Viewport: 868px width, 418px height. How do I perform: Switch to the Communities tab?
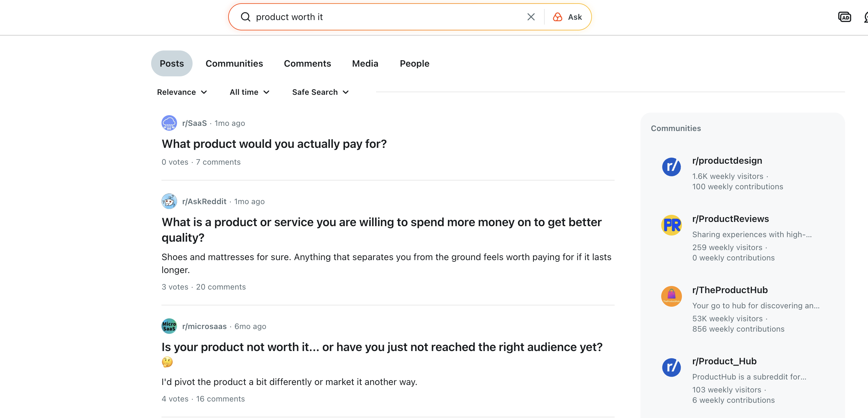234,63
